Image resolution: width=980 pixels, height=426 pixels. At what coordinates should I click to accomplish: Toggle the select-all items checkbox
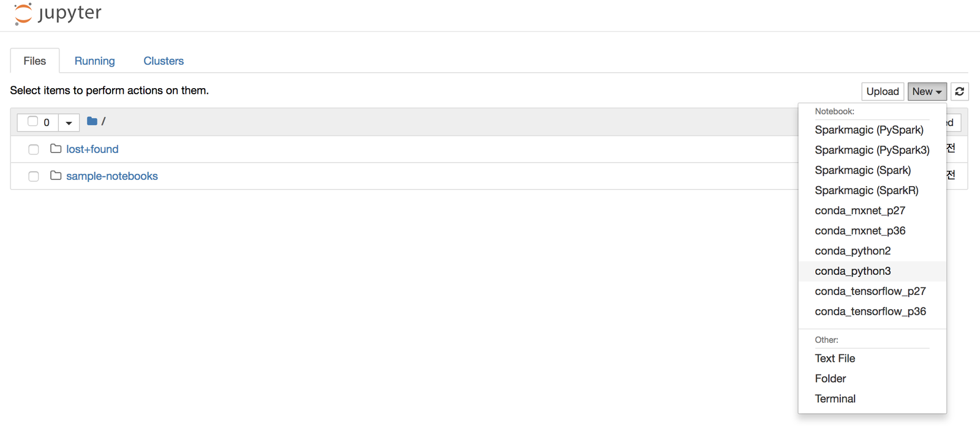33,121
